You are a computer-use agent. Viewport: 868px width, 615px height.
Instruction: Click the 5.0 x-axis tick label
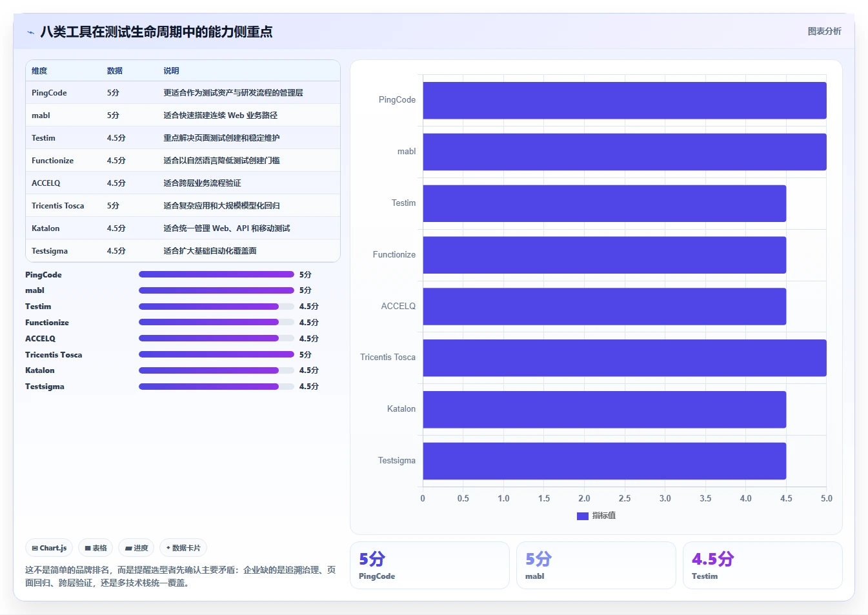pyautogui.click(x=827, y=499)
